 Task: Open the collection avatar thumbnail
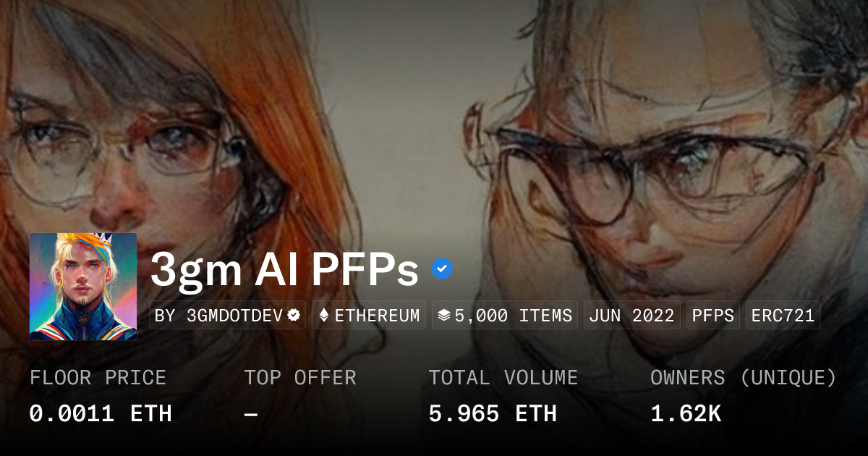point(83,287)
